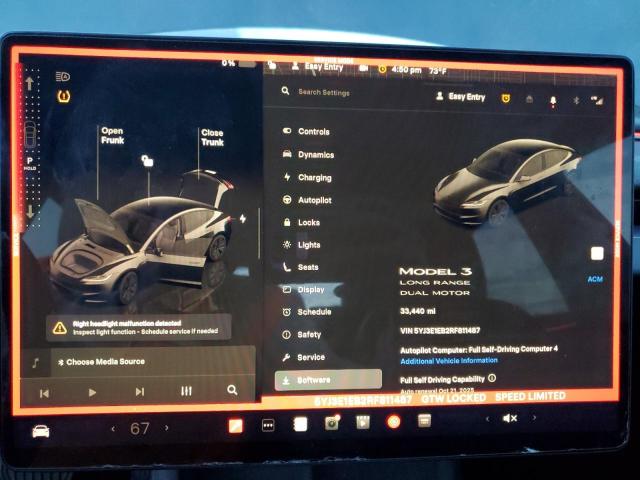Tap the music note icon in media player

(36, 363)
